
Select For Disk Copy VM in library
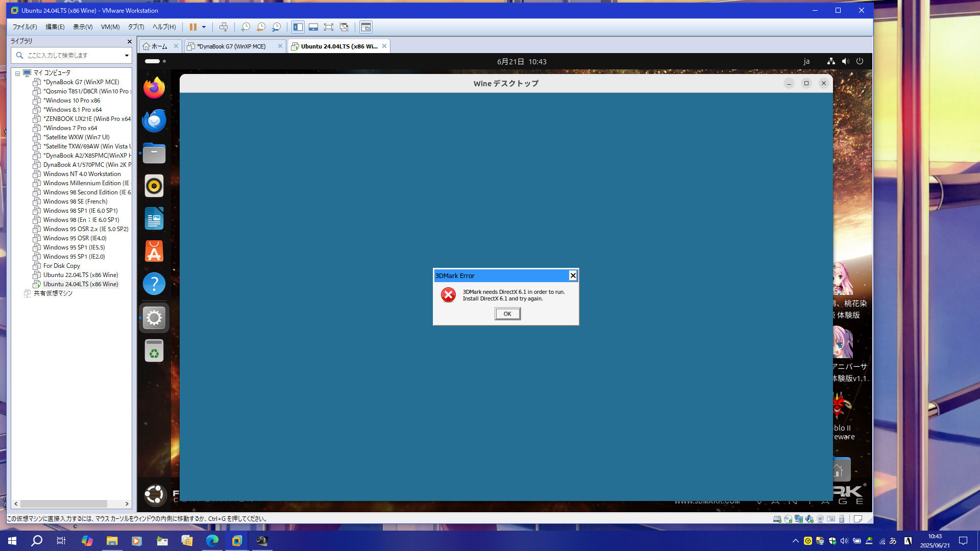[61, 266]
